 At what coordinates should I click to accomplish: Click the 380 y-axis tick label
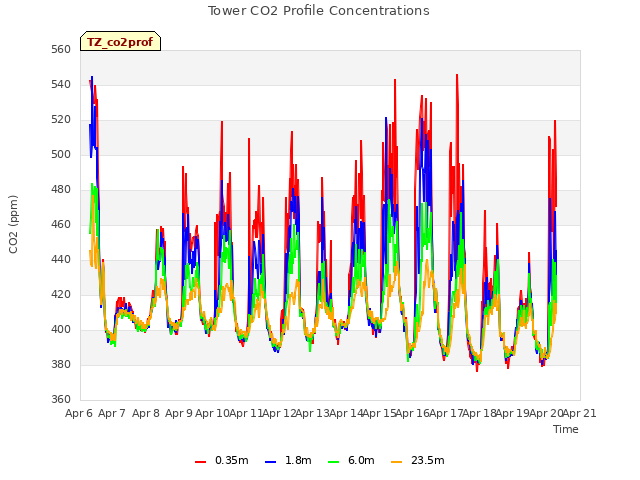[61, 364]
